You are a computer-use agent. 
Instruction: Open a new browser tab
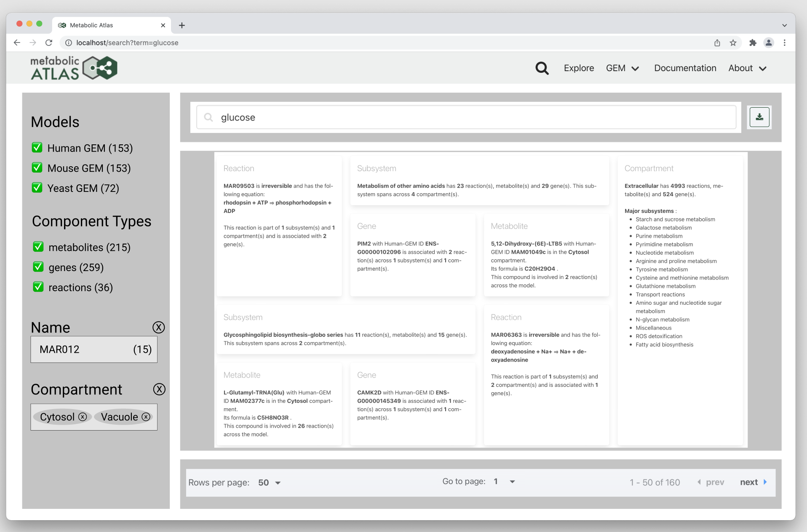pos(182,25)
